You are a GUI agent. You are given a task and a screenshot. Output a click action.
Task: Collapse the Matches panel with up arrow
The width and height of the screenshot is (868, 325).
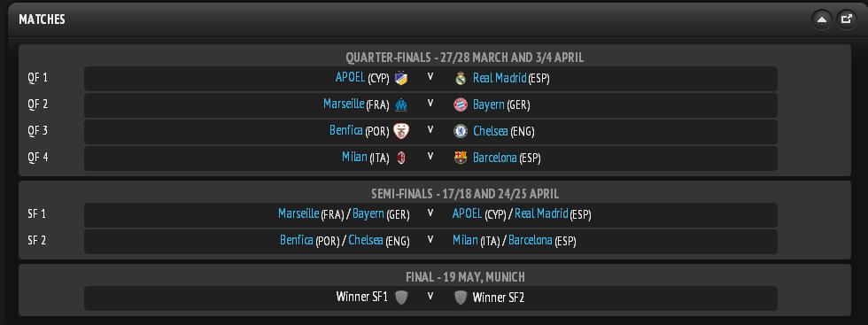tap(822, 19)
